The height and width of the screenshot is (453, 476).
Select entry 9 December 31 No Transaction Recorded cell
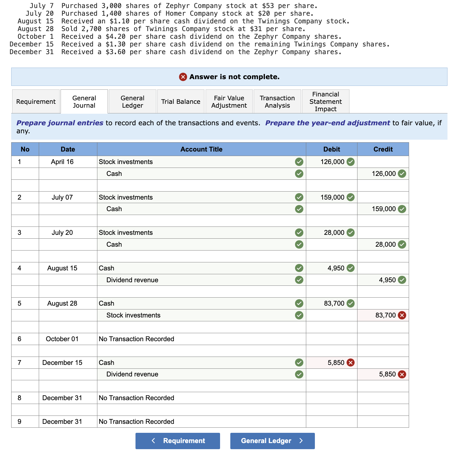201,422
